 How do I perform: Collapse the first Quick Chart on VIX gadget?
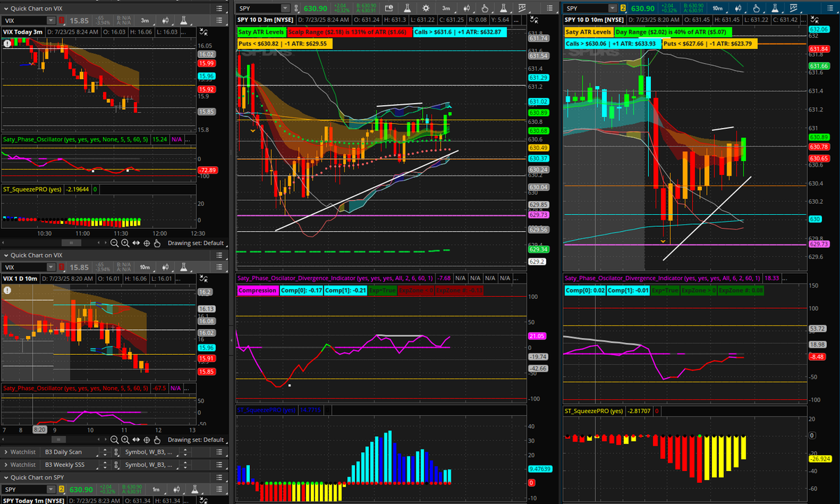click(6, 8)
